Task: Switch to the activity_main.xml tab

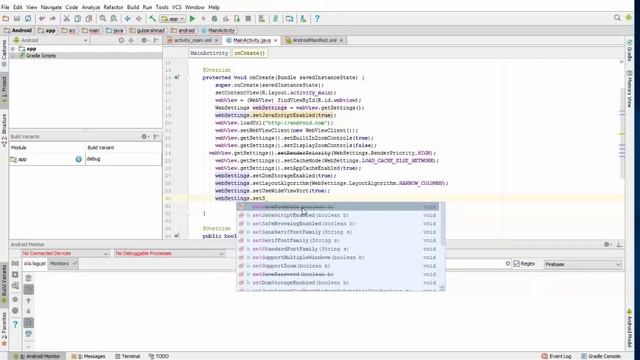Action: [192, 40]
